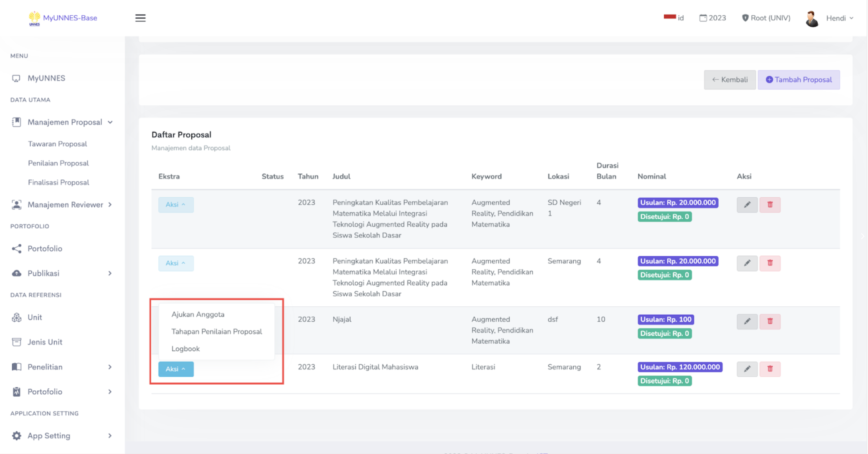The image size is (868, 454).
Task: Click the 2023 calendar year selector
Action: tap(712, 18)
